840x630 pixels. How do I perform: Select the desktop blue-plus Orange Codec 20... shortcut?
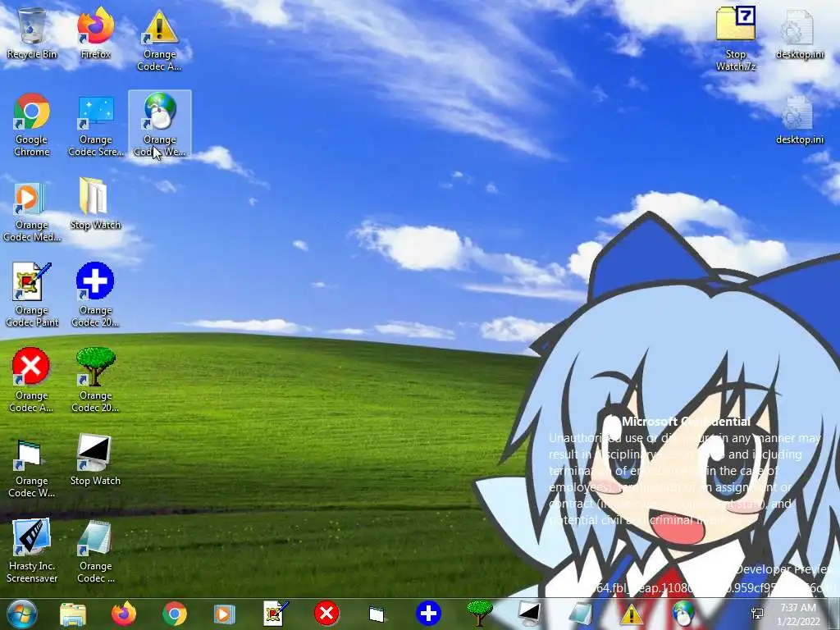[95, 295]
